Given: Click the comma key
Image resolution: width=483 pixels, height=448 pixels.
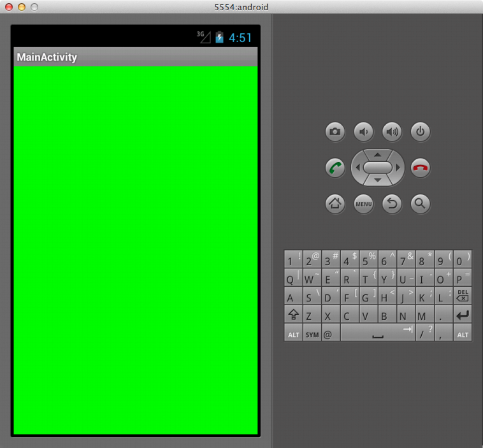Looking at the screenshot, I should [444, 333].
